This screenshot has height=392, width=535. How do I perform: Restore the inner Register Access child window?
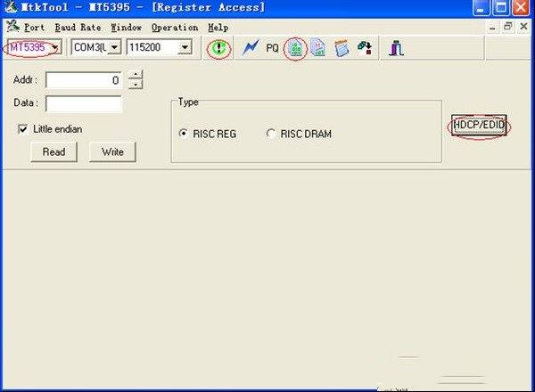pyautogui.click(x=507, y=27)
